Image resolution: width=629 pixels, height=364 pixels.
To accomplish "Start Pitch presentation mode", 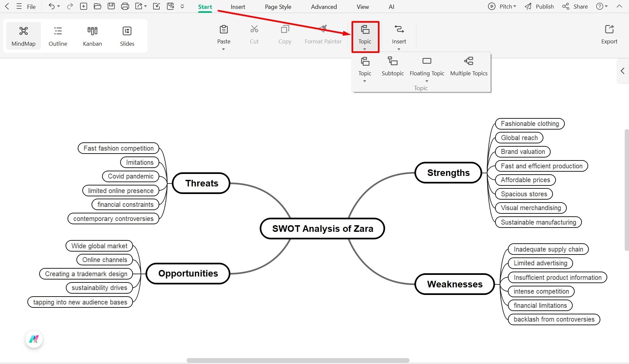I will (500, 6).
